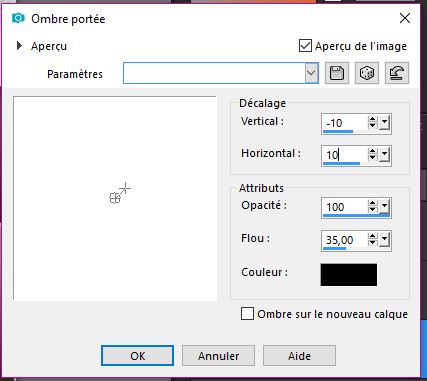Open the black Couleur swatch
This screenshot has width=427, height=381.
(349, 275)
